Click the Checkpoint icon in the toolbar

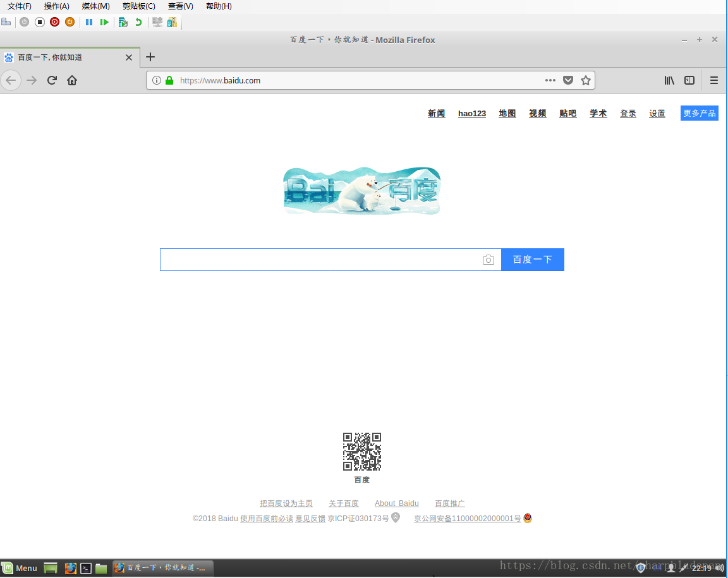pos(123,22)
